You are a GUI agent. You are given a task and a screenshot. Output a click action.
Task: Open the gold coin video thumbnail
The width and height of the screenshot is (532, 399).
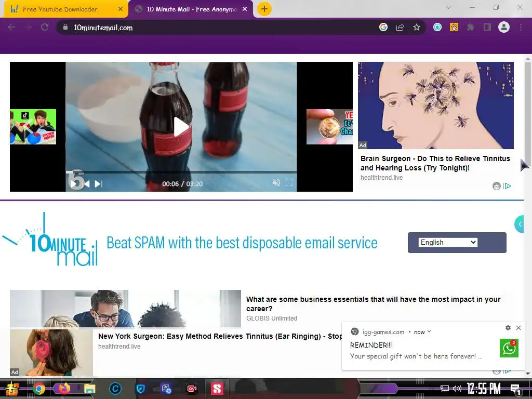[x=329, y=127]
